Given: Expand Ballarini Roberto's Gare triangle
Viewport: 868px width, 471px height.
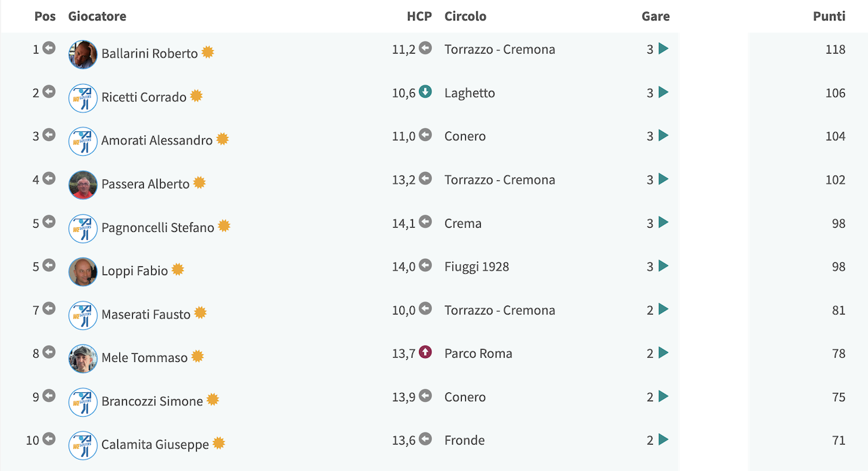Looking at the screenshot, I should click(x=663, y=49).
